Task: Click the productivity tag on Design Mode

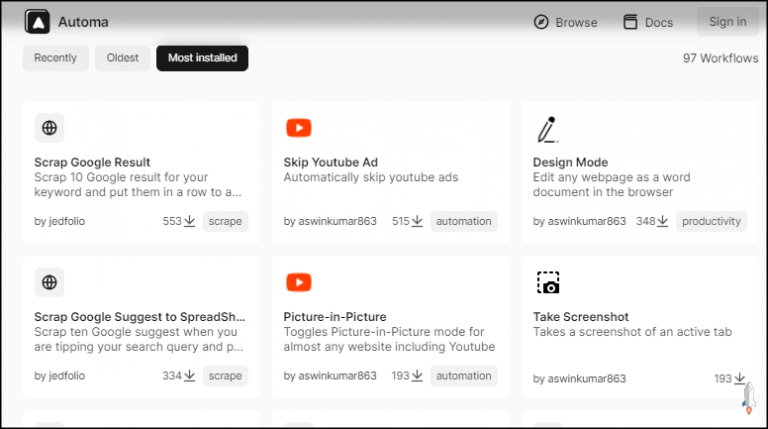Action: [711, 221]
